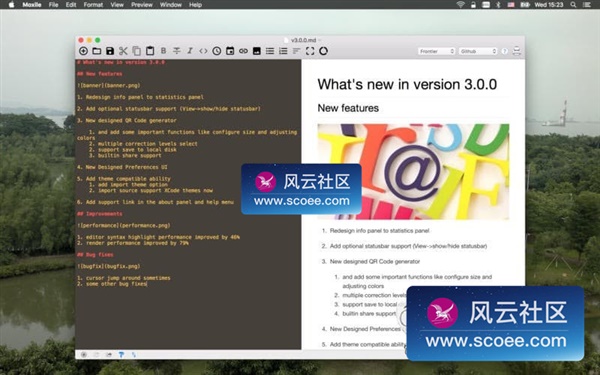Toggle bold formatting
600x375 pixels.
(x=163, y=51)
